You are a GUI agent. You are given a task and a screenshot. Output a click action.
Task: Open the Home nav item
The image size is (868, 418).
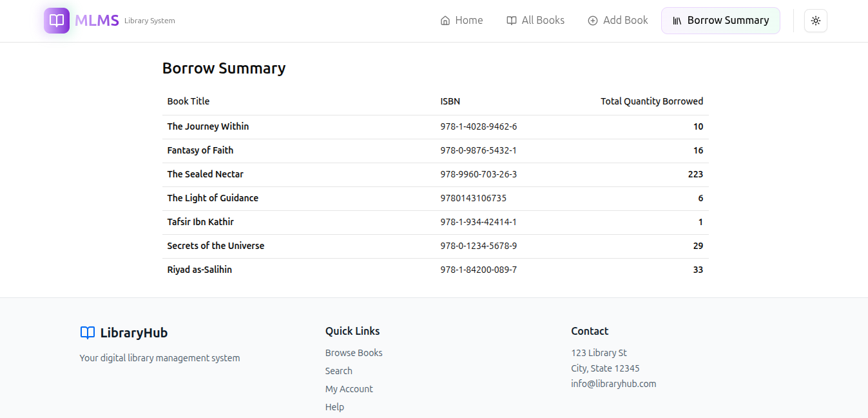(x=461, y=21)
